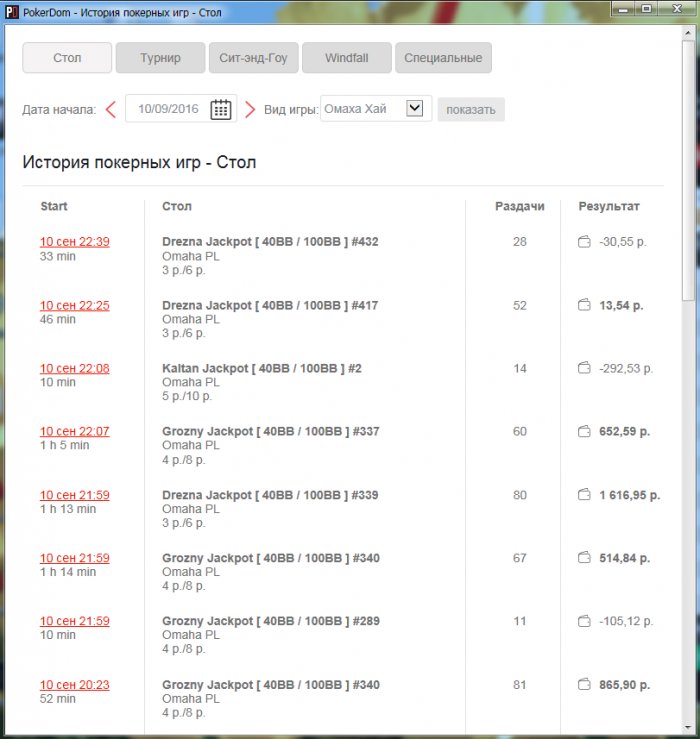Click wallet icon beside 13,54 р. result
This screenshot has width=700, height=739.
584,305
